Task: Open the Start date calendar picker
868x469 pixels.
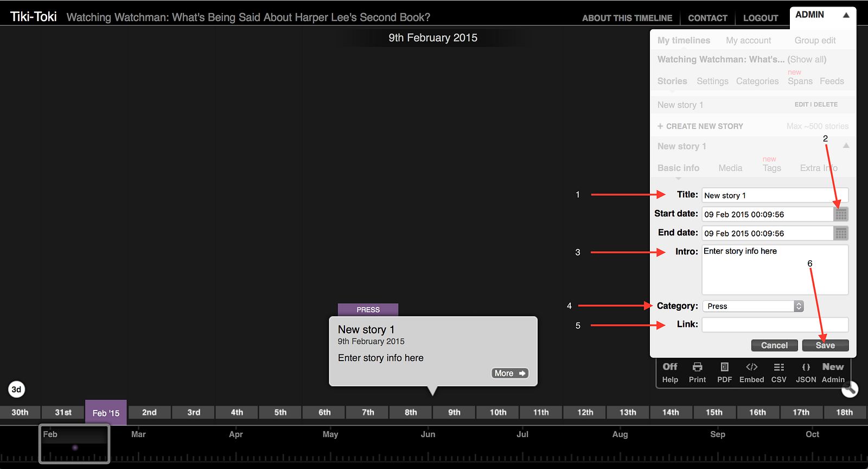Action: click(x=841, y=214)
